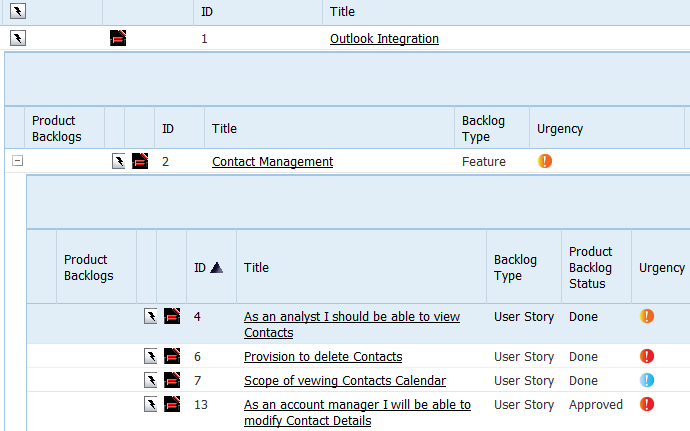Viewport: 690px width, 431px height.
Task: Click the red flag icon for ID 4
Action: 172,317
